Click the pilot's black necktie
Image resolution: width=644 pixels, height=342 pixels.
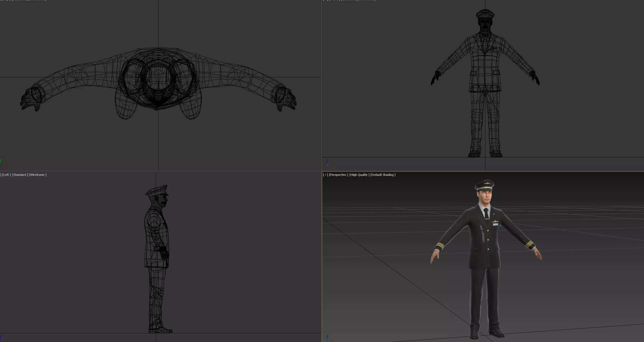pyautogui.click(x=486, y=214)
